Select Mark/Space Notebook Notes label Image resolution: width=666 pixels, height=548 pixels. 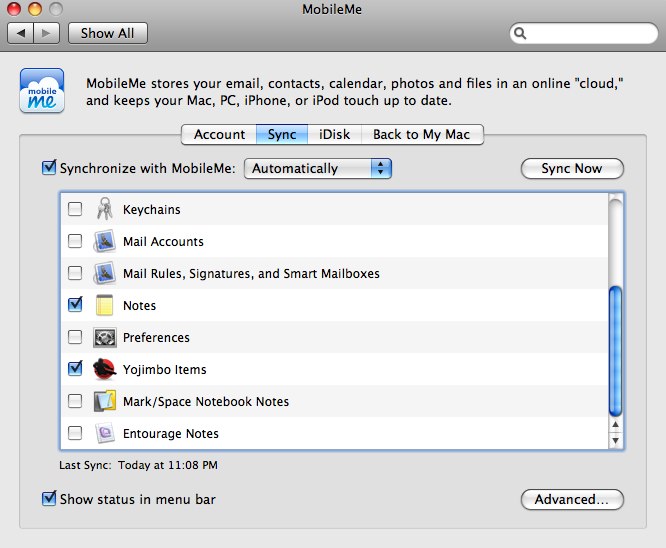(206, 401)
